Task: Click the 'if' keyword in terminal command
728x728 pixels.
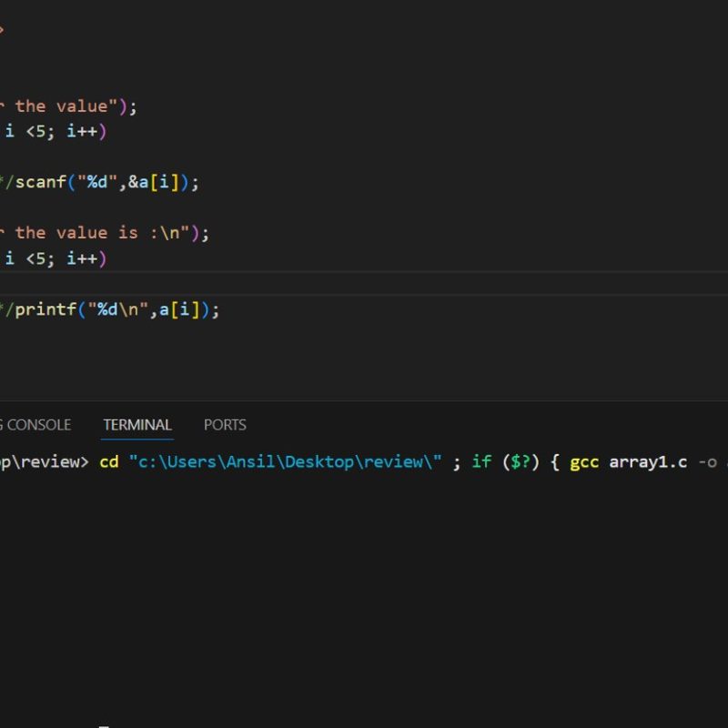Action: click(481, 462)
